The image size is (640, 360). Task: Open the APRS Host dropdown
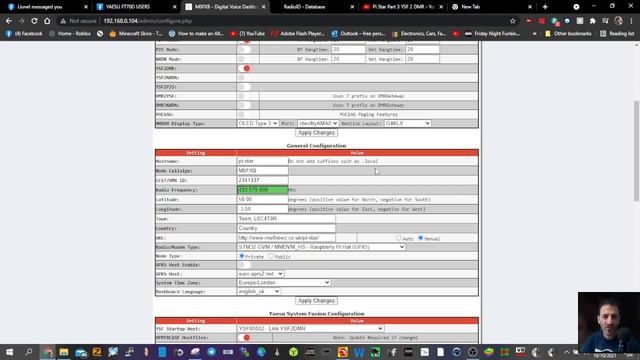tap(260, 274)
